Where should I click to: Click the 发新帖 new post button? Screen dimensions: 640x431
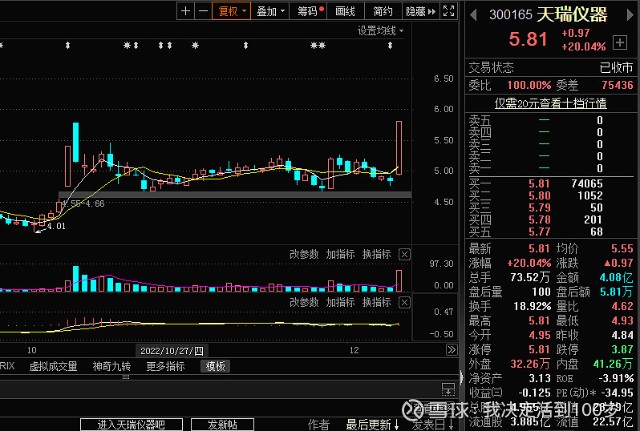click(x=222, y=424)
